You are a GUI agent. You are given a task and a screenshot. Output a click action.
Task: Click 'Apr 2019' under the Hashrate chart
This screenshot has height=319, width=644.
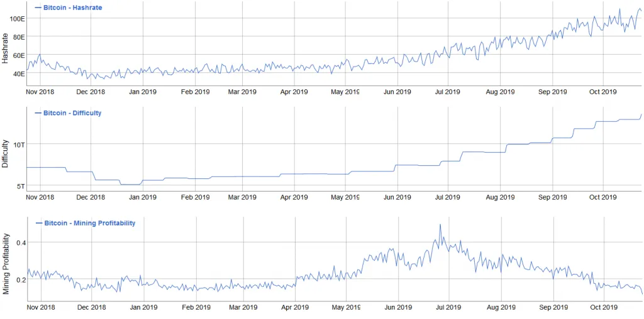[294, 92]
